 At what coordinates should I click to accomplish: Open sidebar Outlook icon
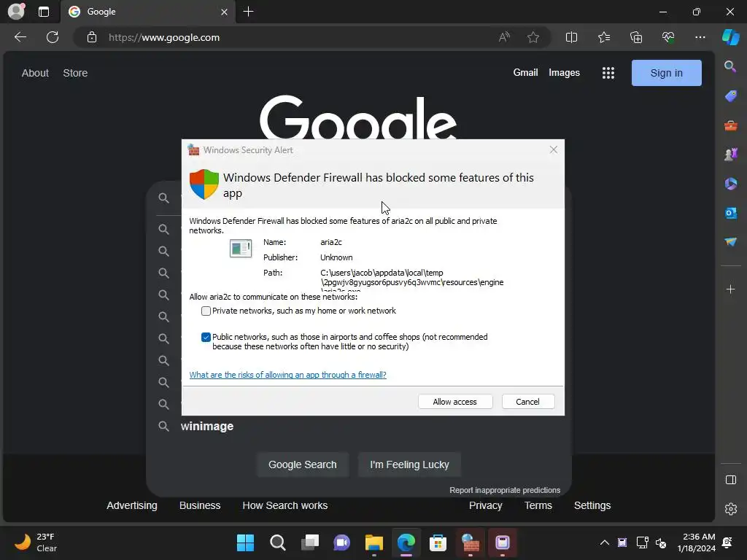730,213
